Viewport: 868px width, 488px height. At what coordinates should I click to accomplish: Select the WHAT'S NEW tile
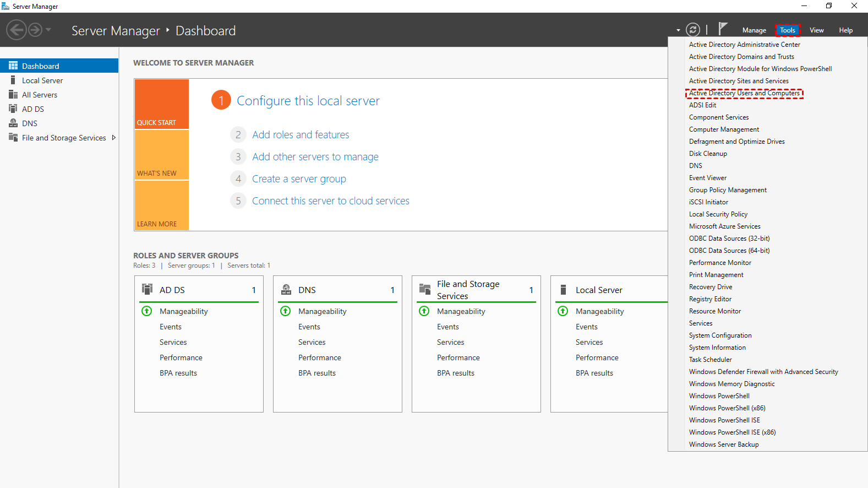(162, 155)
